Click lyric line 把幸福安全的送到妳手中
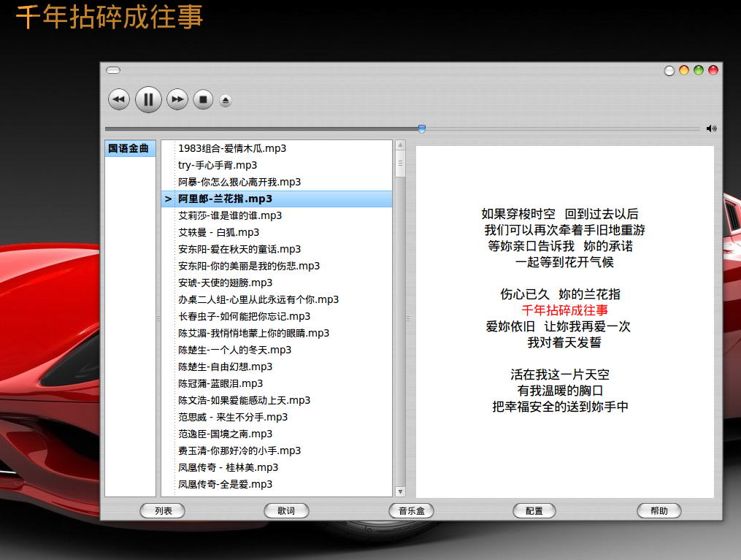Image resolution: width=741 pixels, height=560 pixels. [560, 407]
